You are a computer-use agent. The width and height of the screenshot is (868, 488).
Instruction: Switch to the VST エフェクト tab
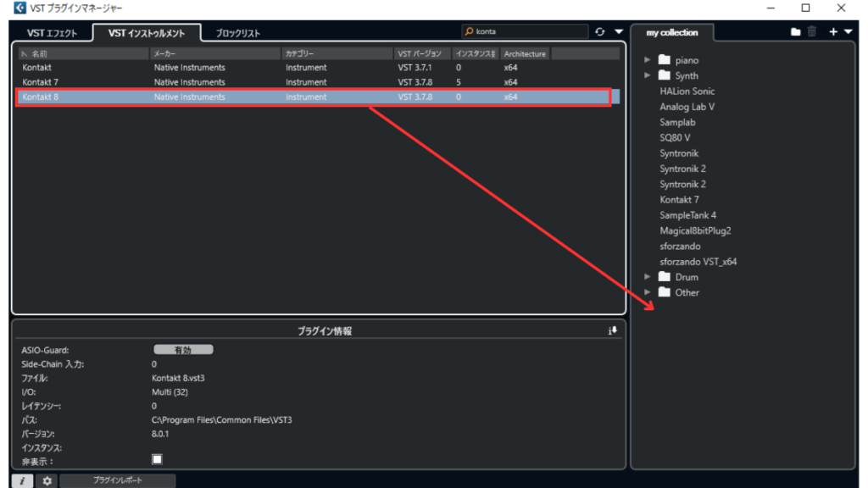(52, 33)
